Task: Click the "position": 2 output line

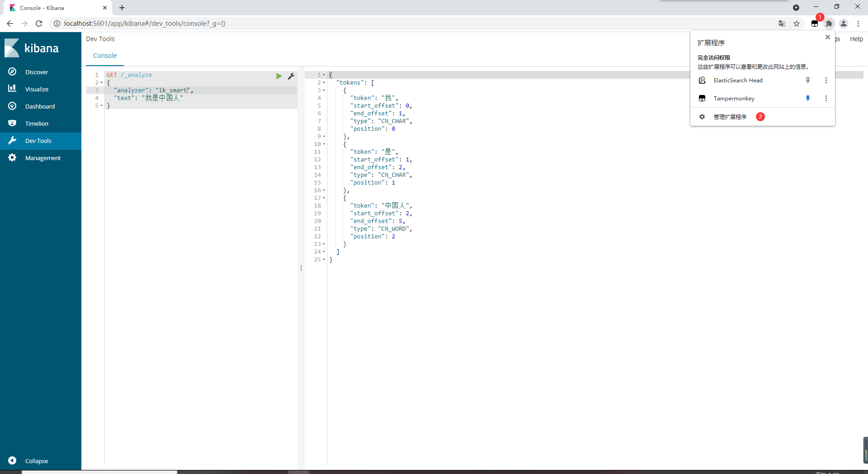Action: pyautogui.click(x=373, y=237)
